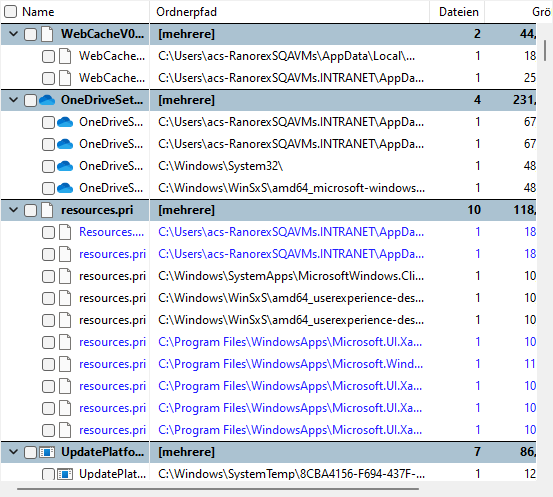Click the file icon of the blue Resources.... entry
The image size is (553, 497).
(65, 232)
